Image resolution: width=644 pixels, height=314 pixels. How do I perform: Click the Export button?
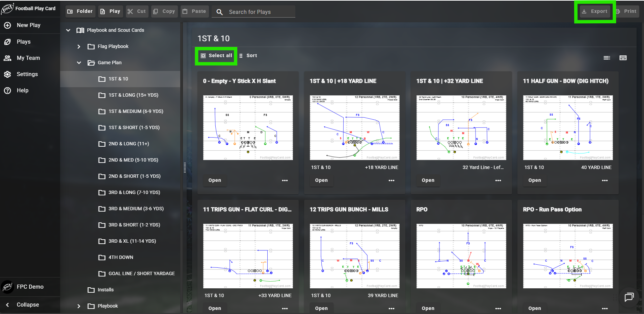pyautogui.click(x=595, y=11)
